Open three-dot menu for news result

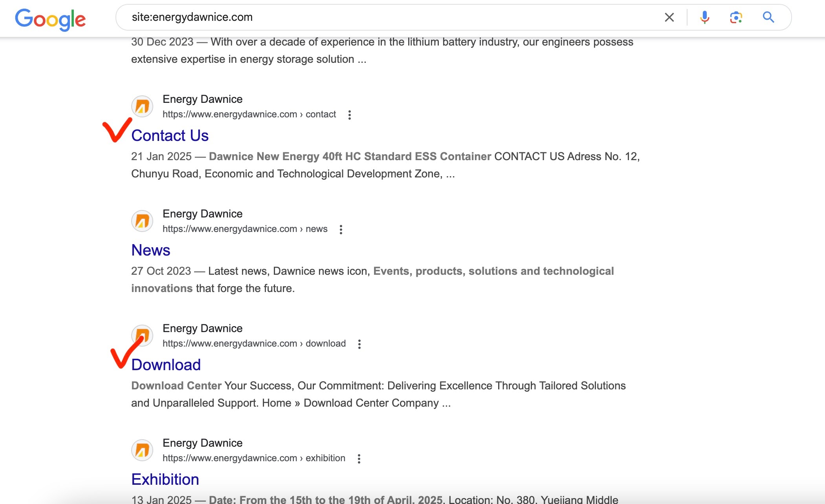341,230
